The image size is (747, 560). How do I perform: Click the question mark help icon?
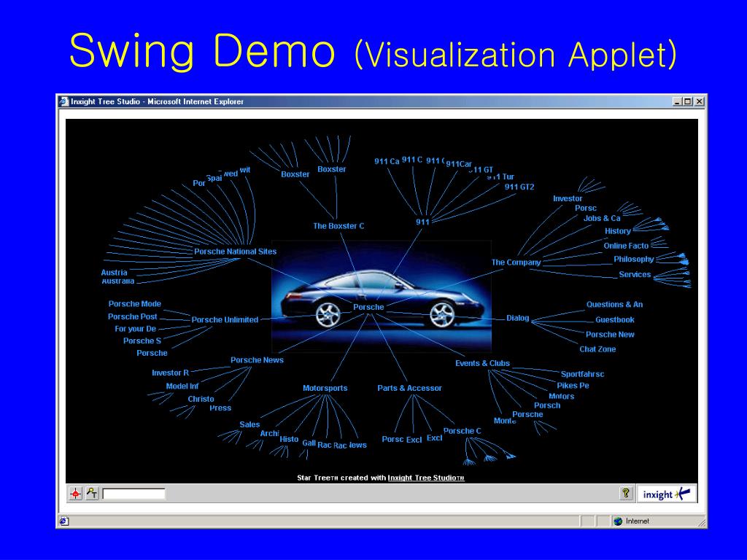coord(626,493)
